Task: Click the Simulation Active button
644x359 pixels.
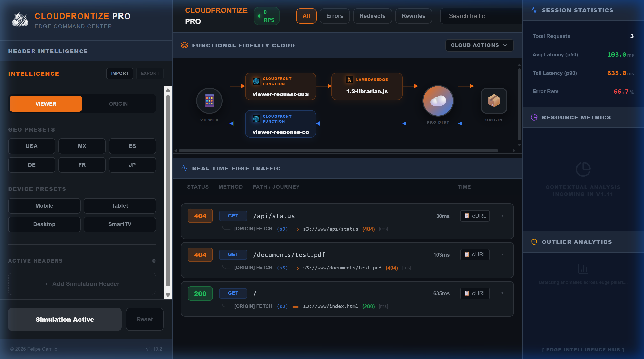Action: [x=65, y=319]
